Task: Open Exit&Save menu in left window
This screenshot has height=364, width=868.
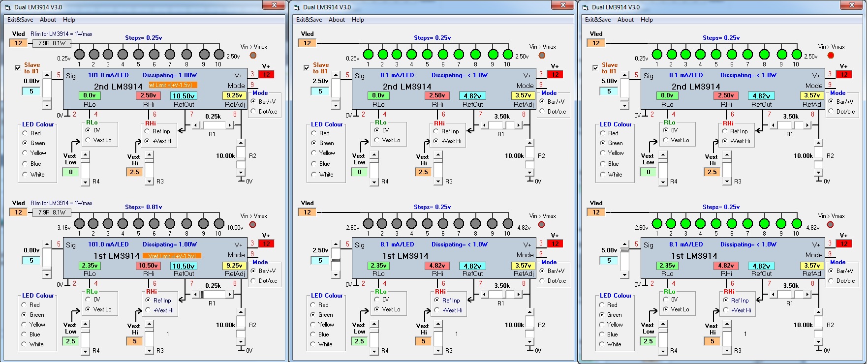Action: click(20, 20)
